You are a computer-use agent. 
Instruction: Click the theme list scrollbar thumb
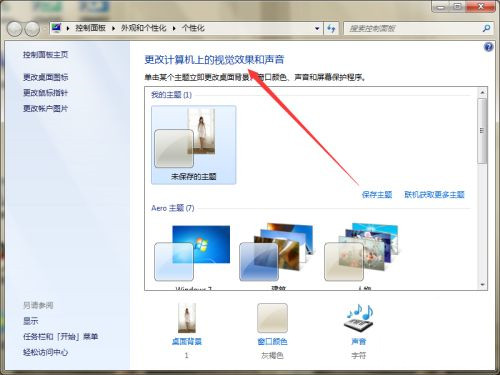[x=482, y=131]
